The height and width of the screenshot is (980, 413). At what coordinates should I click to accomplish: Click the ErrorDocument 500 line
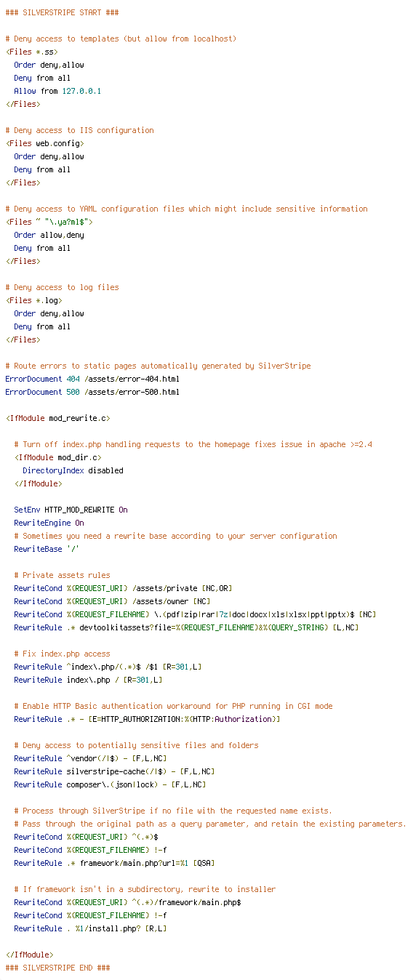92,392
